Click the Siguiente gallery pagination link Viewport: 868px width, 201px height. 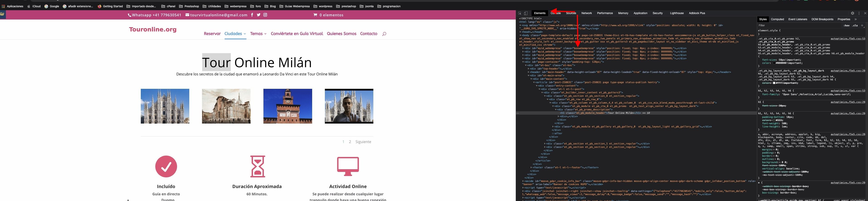363,142
